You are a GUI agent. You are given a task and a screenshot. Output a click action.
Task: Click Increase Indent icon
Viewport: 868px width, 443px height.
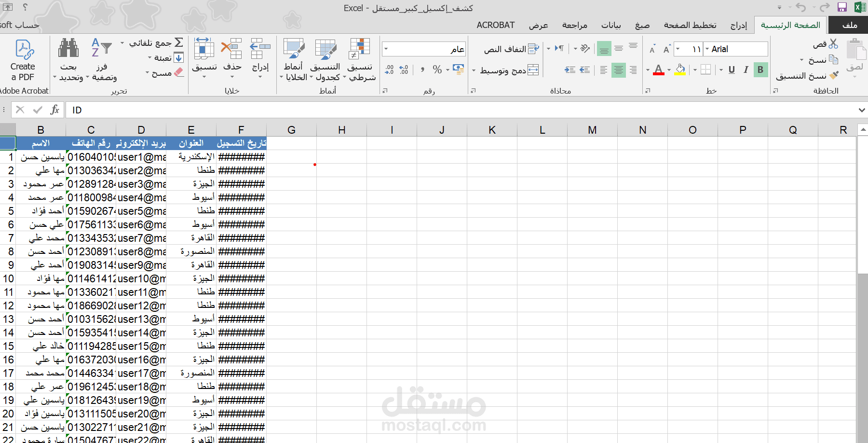pyautogui.click(x=570, y=70)
